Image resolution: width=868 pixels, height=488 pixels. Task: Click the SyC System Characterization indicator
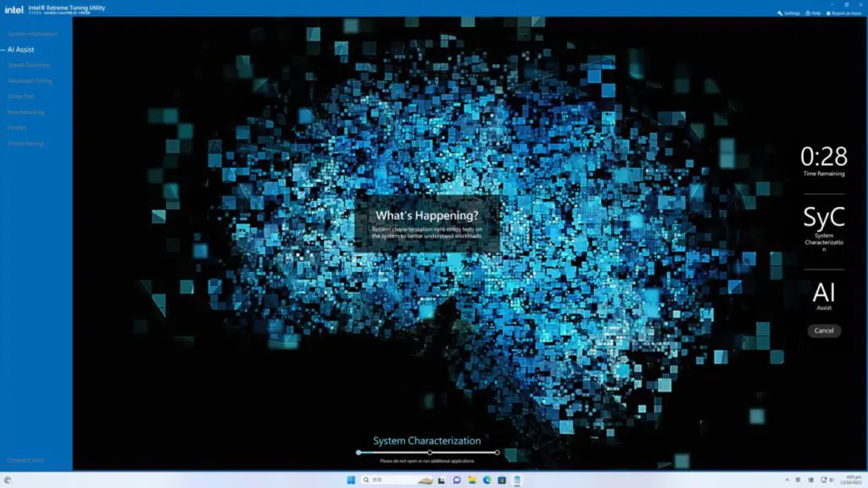tap(824, 229)
